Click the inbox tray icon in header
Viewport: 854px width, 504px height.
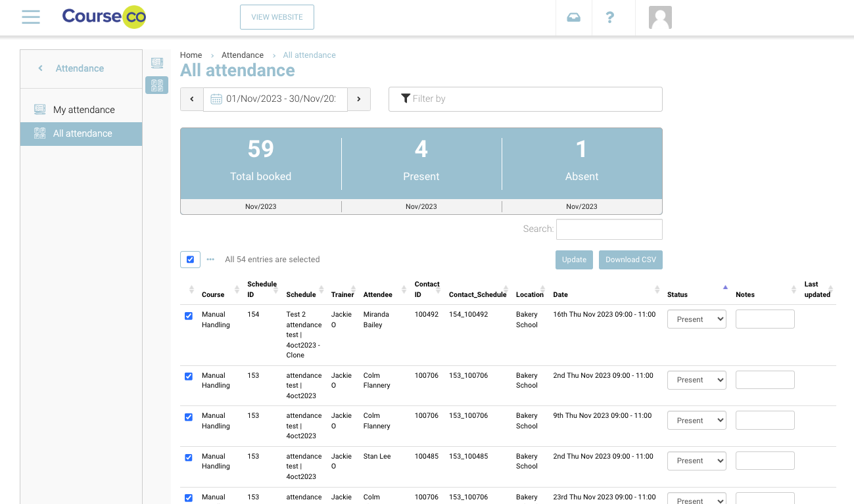point(573,18)
